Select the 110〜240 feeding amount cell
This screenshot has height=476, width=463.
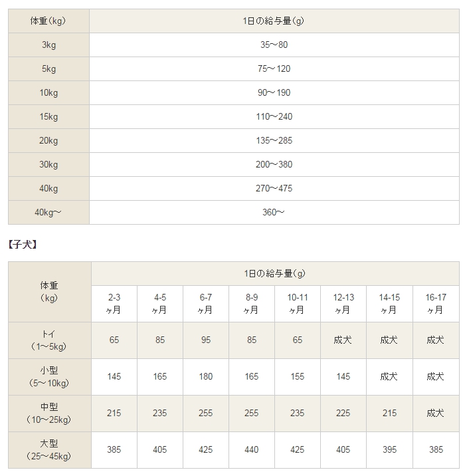(274, 116)
